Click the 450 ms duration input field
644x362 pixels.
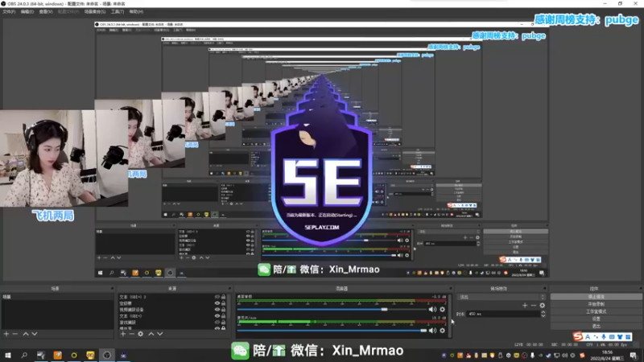pos(502,314)
